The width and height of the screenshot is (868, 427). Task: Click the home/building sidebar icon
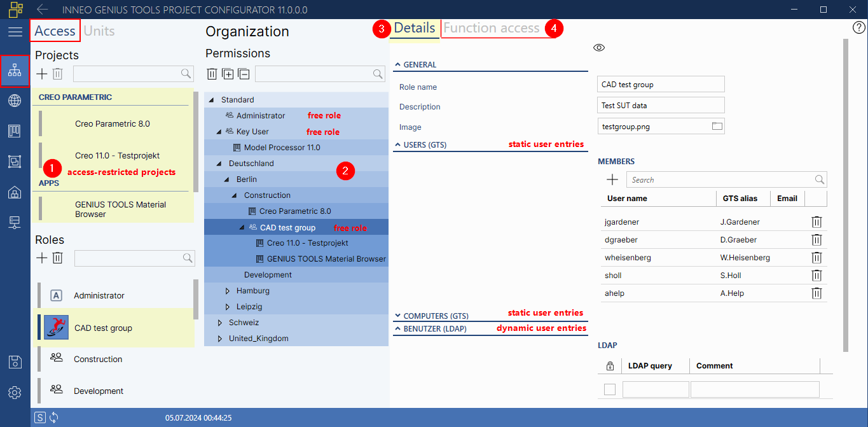[x=15, y=193]
